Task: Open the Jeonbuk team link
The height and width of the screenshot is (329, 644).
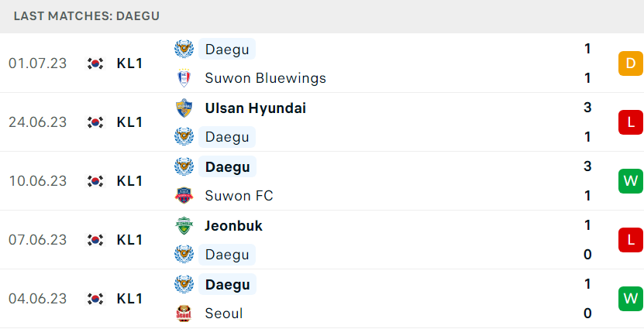Action: 234,225
